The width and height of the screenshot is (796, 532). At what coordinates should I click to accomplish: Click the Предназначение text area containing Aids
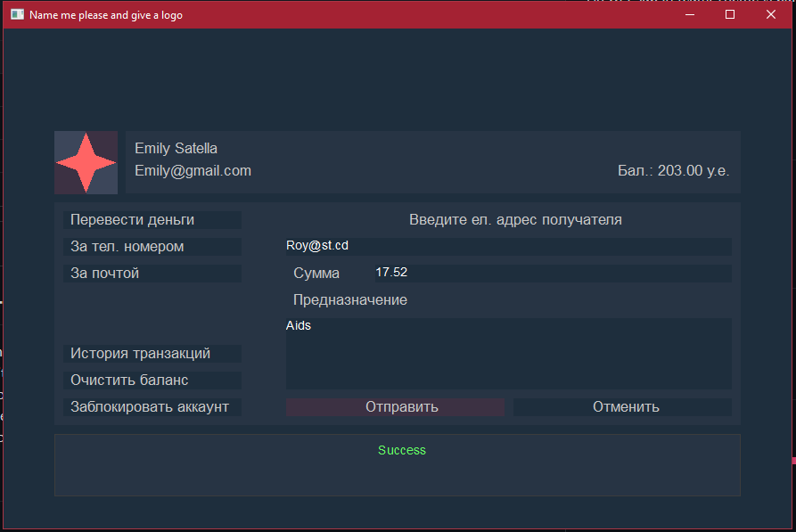click(508, 352)
